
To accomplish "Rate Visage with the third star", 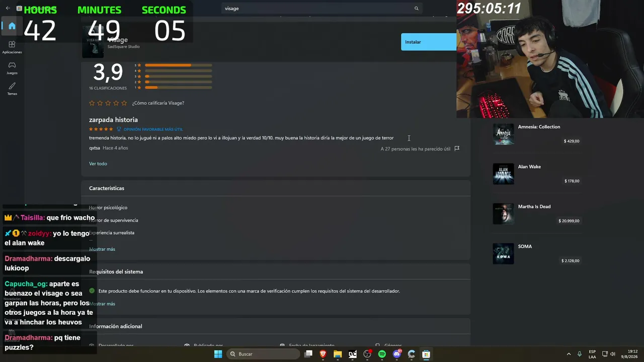I will (108, 103).
